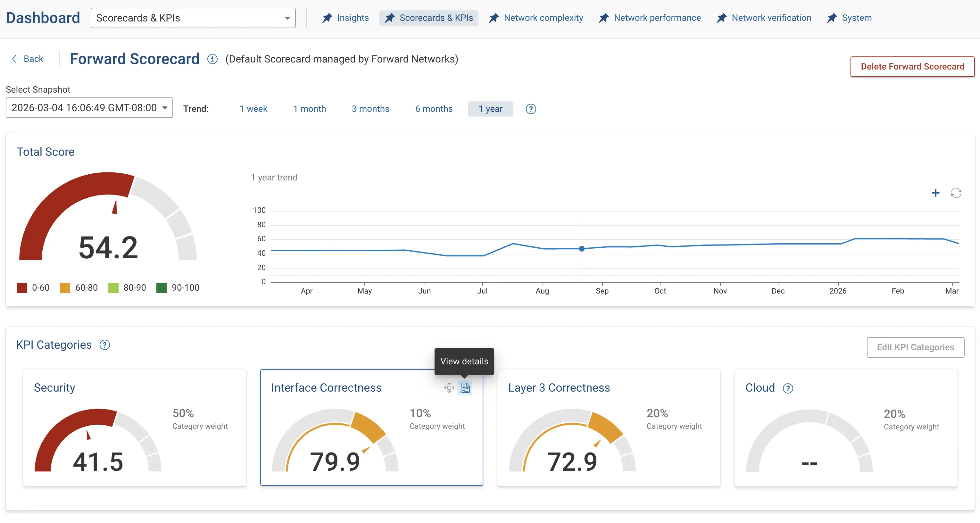The image size is (980, 523).
Task: Click the Layer 3 Correctness title
Action: [559, 387]
